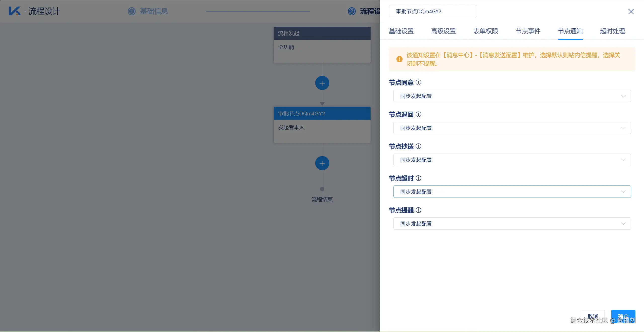This screenshot has width=644, height=332.
Task: Switch to 超时处理 tab
Action: click(x=612, y=31)
